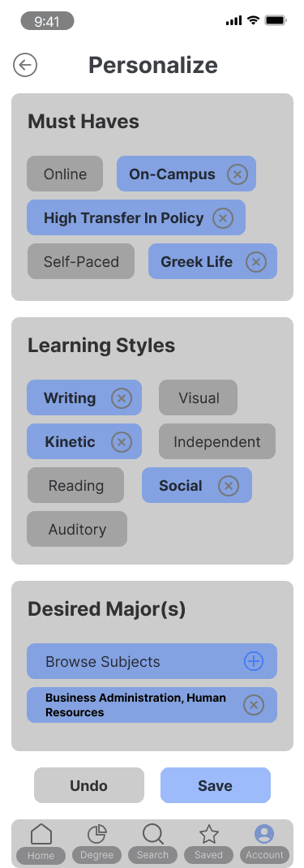The image size is (304, 868).
Task: Go back using the arrow icon
Action: tap(25, 65)
